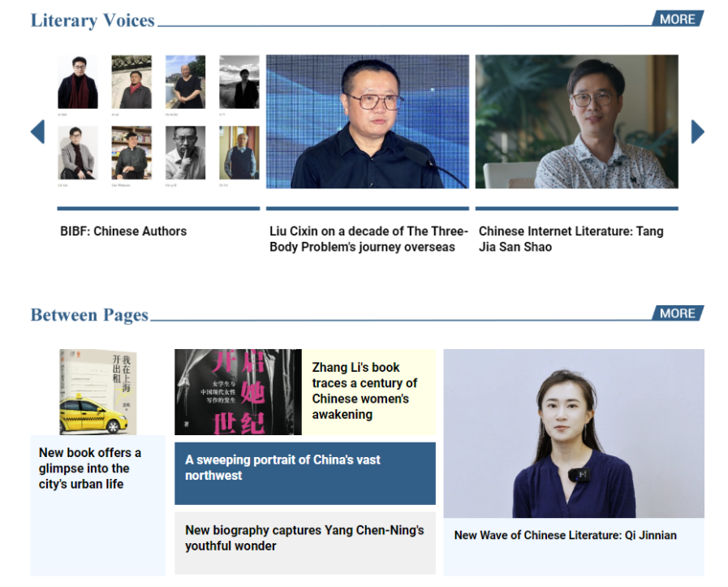Click the Between Pages section heading
Screen dimensions: 728x587
pos(89,315)
